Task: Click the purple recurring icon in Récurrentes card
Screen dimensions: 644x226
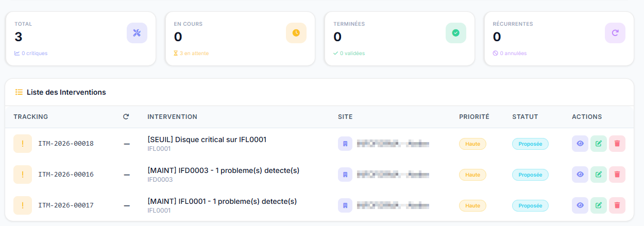Action: tap(615, 33)
